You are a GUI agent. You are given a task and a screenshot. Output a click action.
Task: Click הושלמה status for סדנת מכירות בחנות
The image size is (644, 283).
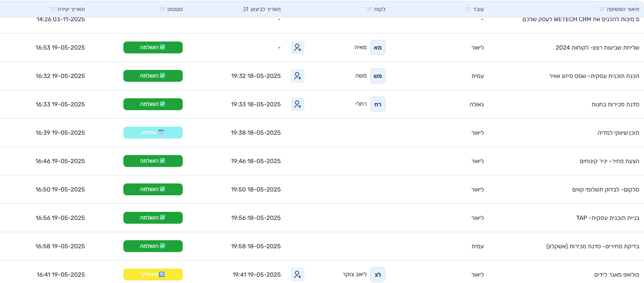click(x=153, y=104)
